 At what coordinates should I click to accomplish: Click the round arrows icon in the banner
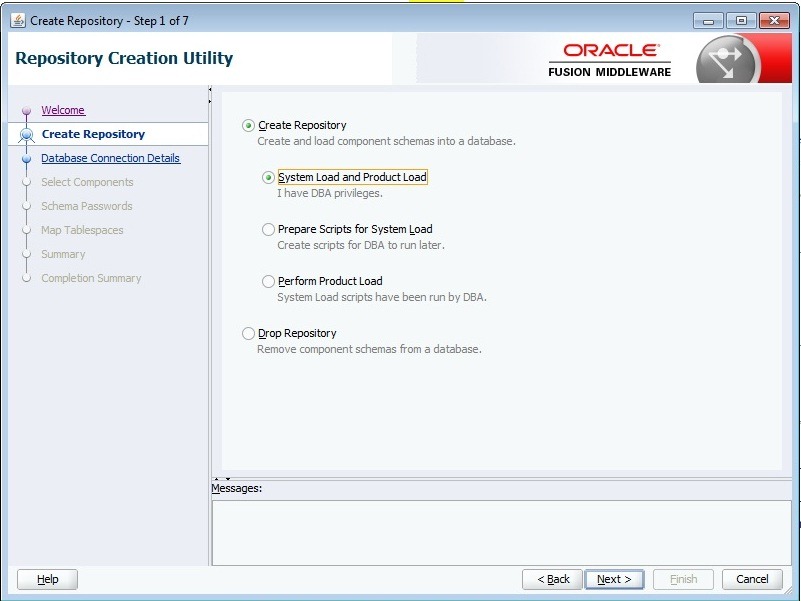tap(728, 62)
